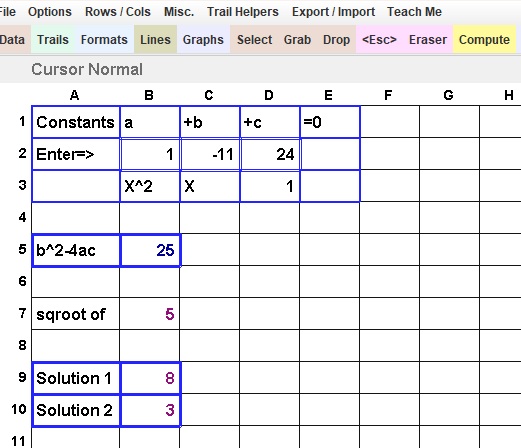Viewport: 521px width, 448px height.
Task: Activate the Drop tool
Action: (336, 40)
